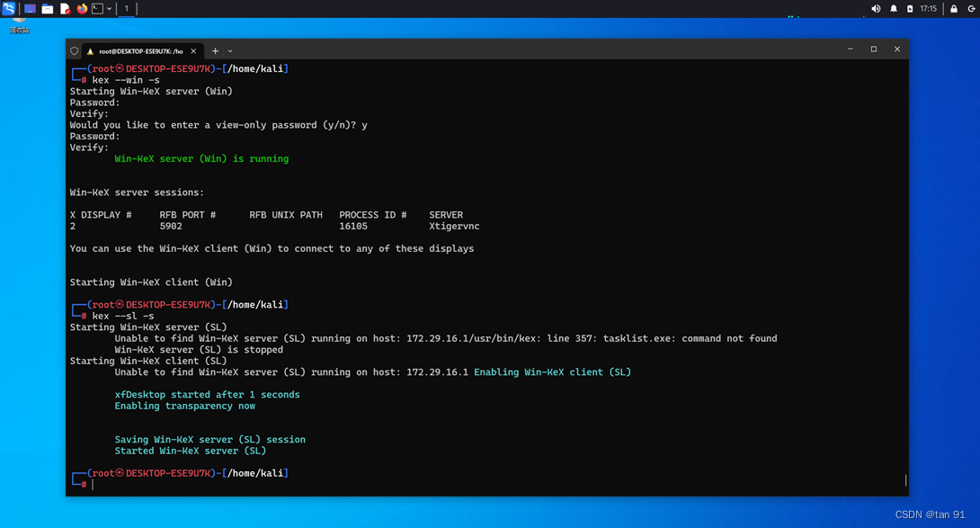Open the recycle bin desktop icon
980x528 pixels.
tap(20, 25)
